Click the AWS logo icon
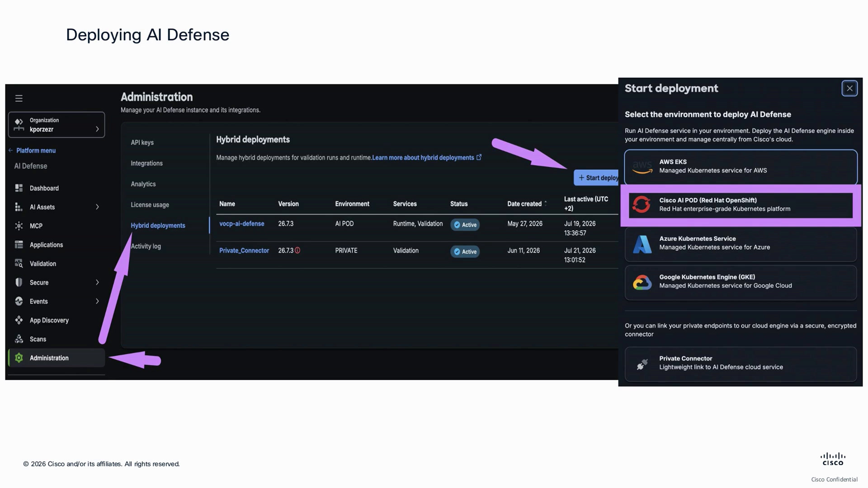The image size is (868, 488). (642, 167)
